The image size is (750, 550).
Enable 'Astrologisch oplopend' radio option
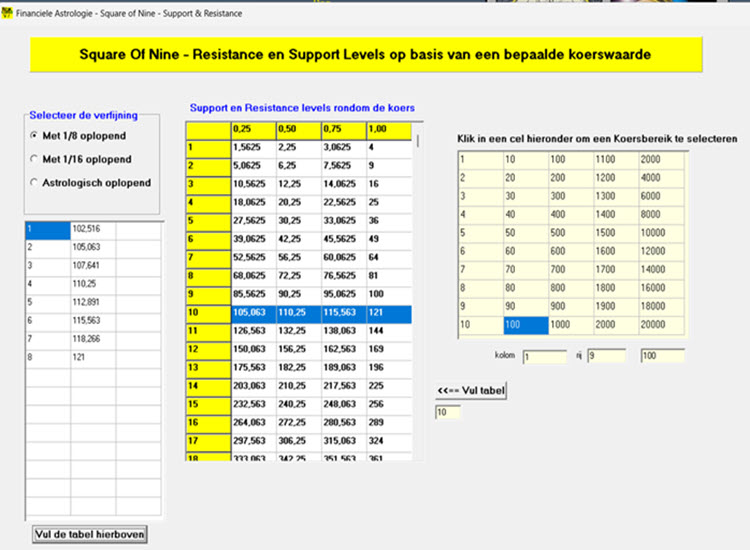[35, 182]
